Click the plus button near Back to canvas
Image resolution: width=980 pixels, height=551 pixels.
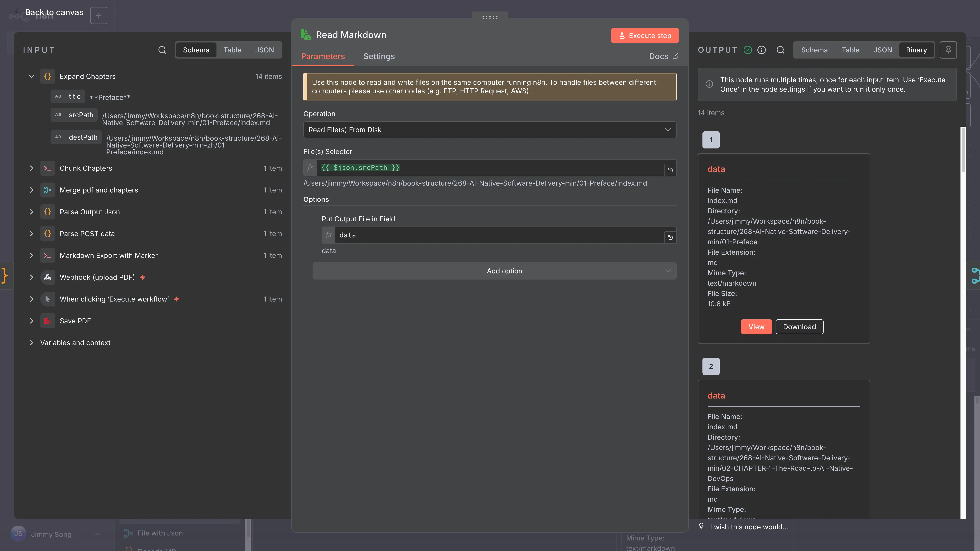[99, 15]
